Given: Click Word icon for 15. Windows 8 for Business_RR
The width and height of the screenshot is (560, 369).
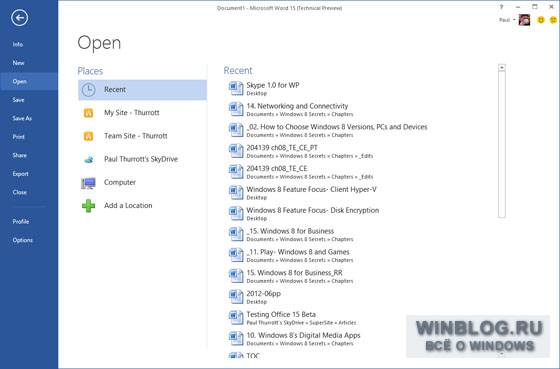Looking at the screenshot, I should [x=236, y=276].
